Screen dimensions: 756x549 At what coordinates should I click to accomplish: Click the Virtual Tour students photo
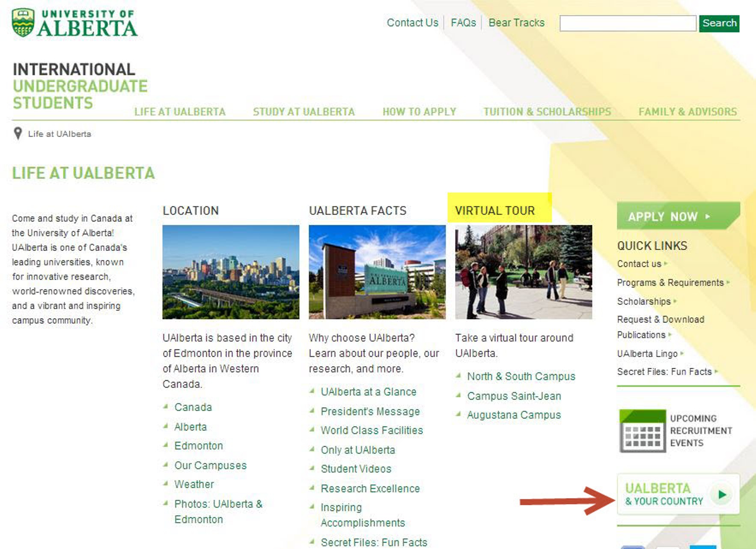(524, 272)
